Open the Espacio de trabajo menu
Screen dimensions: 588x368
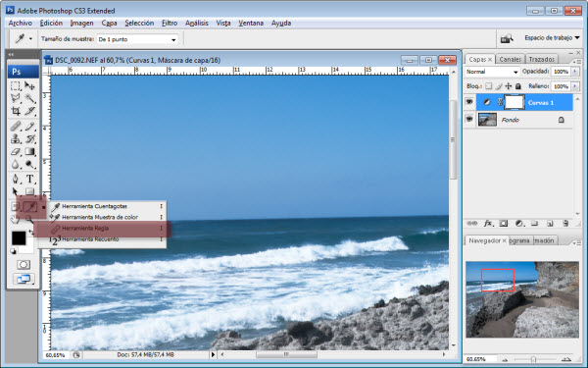coord(552,38)
